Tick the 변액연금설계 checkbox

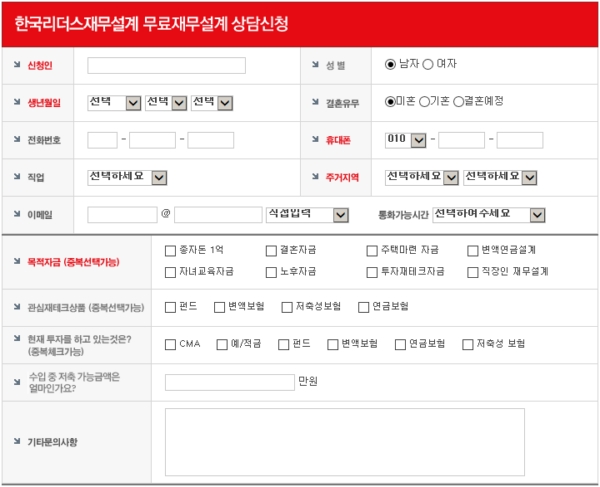point(473,251)
